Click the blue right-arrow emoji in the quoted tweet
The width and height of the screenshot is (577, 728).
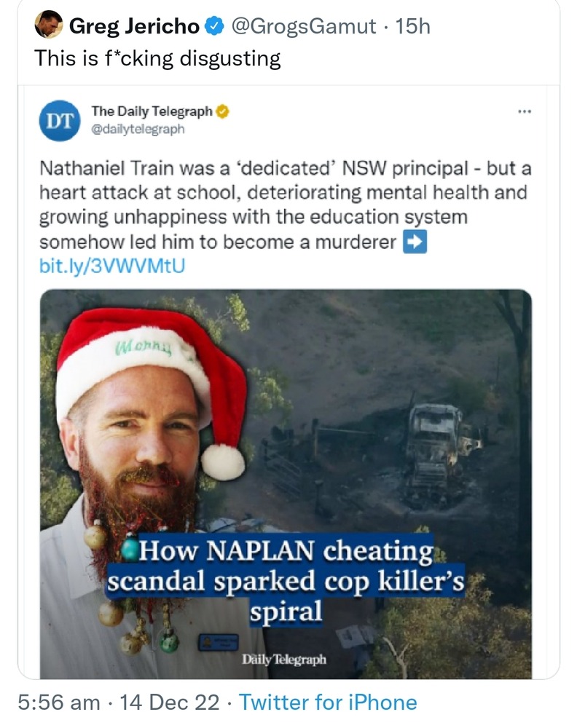point(414,242)
